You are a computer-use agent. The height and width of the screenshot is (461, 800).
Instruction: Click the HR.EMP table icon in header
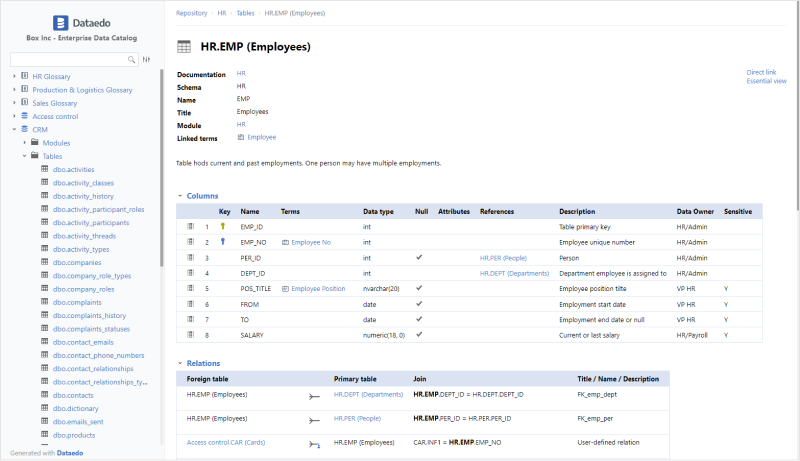point(184,47)
